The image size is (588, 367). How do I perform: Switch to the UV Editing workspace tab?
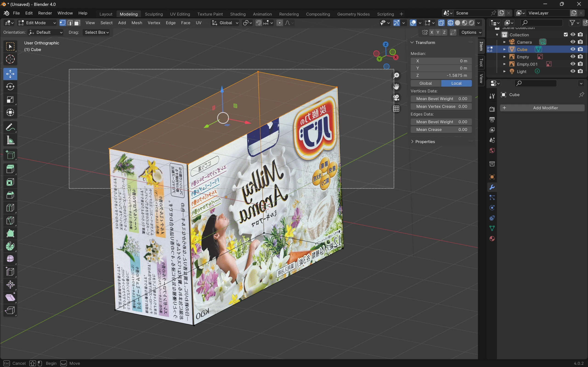pos(180,14)
